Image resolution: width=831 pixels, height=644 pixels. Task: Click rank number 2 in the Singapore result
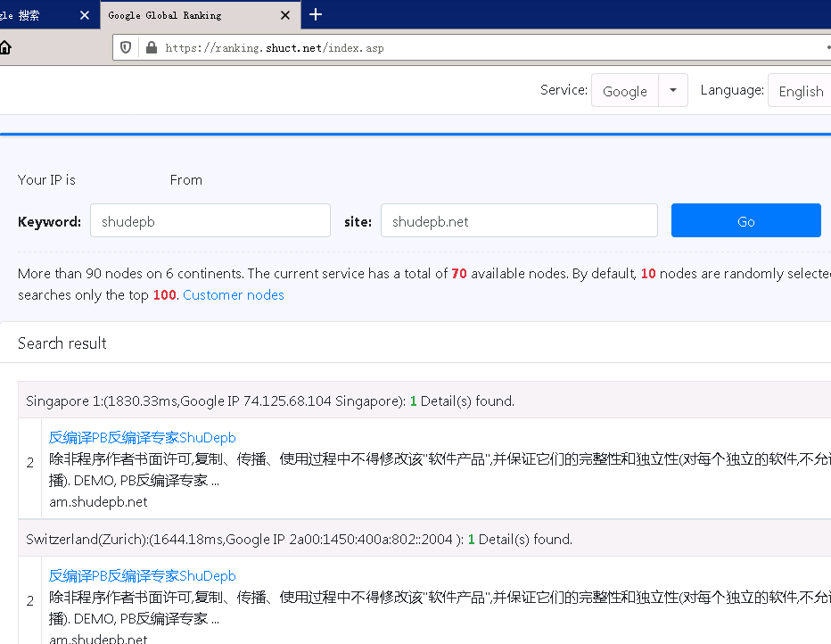pyautogui.click(x=30, y=463)
